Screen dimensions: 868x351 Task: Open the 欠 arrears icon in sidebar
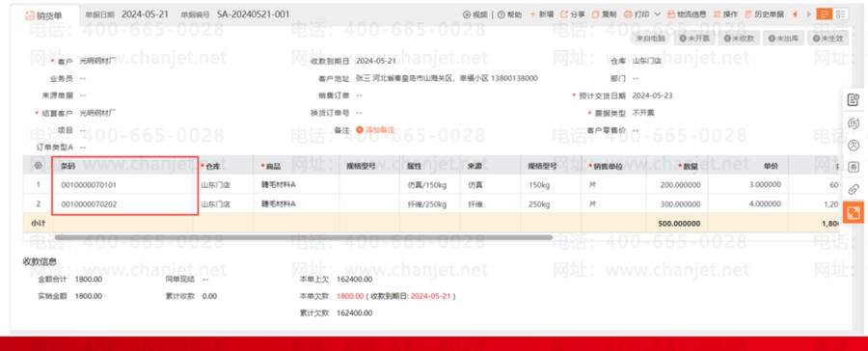point(854,145)
